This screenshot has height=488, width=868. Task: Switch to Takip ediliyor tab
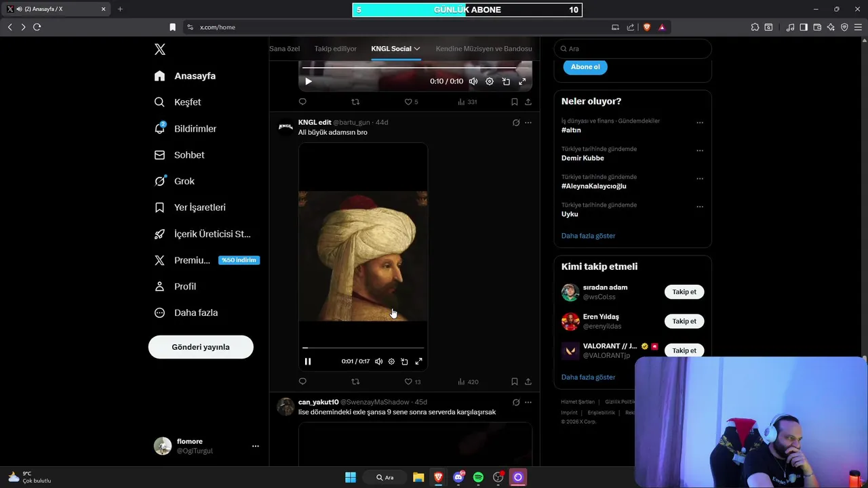click(335, 49)
